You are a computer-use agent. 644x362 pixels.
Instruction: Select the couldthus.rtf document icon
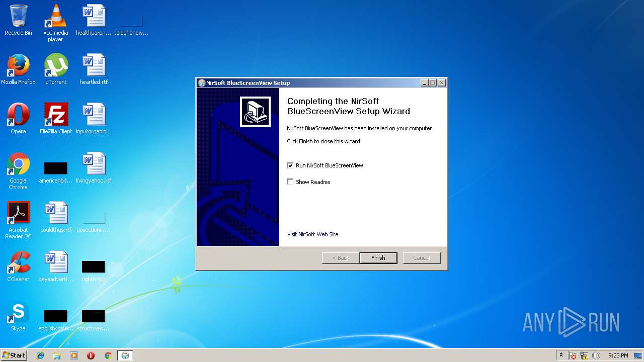click(x=56, y=217)
